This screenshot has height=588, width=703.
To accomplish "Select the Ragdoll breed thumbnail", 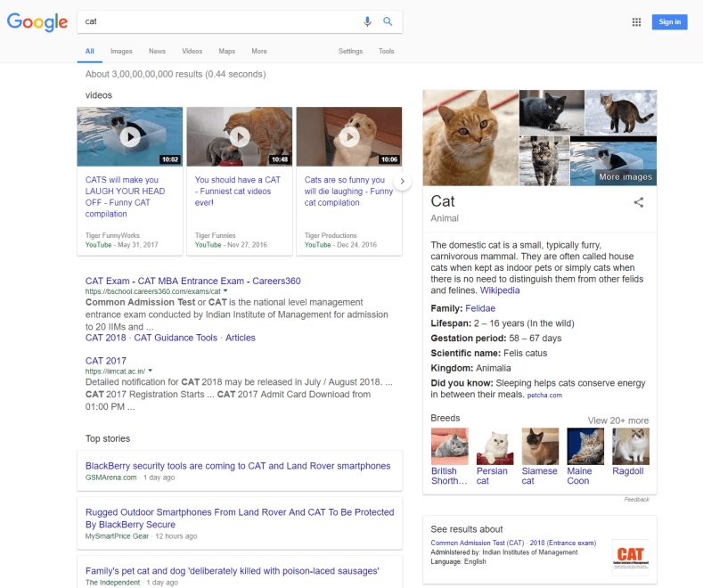I will 631,446.
